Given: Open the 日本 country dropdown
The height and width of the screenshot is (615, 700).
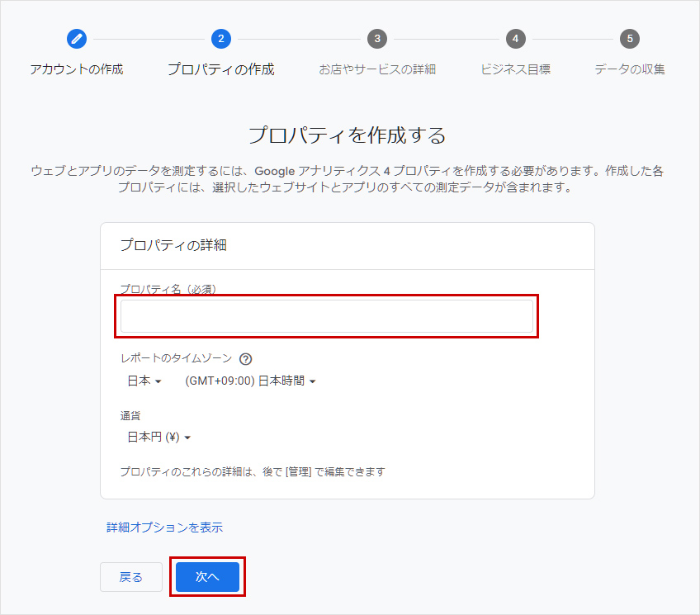Looking at the screenshot, I should (x=144, y=381).
